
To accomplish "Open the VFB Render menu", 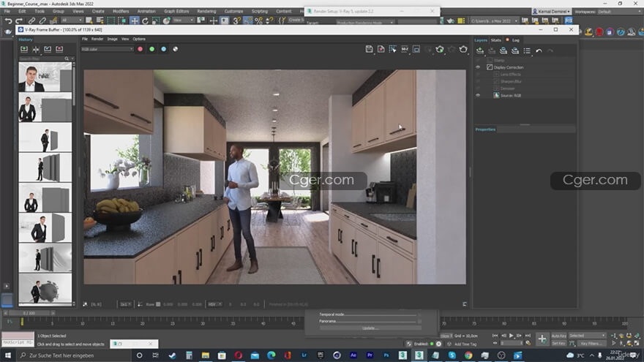I will pyautogui.click(x=97, y=39).
